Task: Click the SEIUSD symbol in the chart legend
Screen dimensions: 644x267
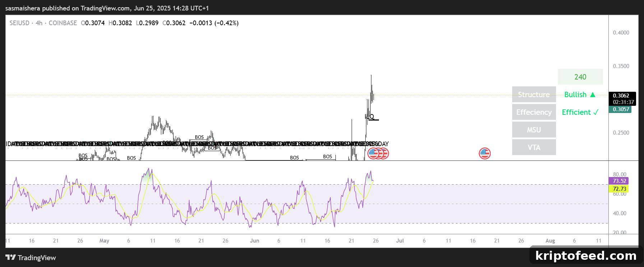Action: [19, 23]
